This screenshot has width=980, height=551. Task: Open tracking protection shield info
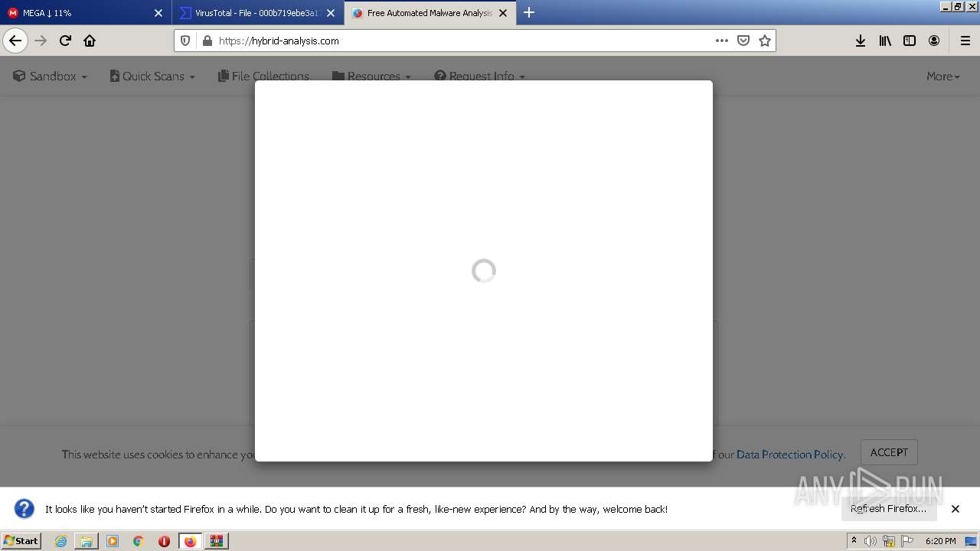coord(185,41)
